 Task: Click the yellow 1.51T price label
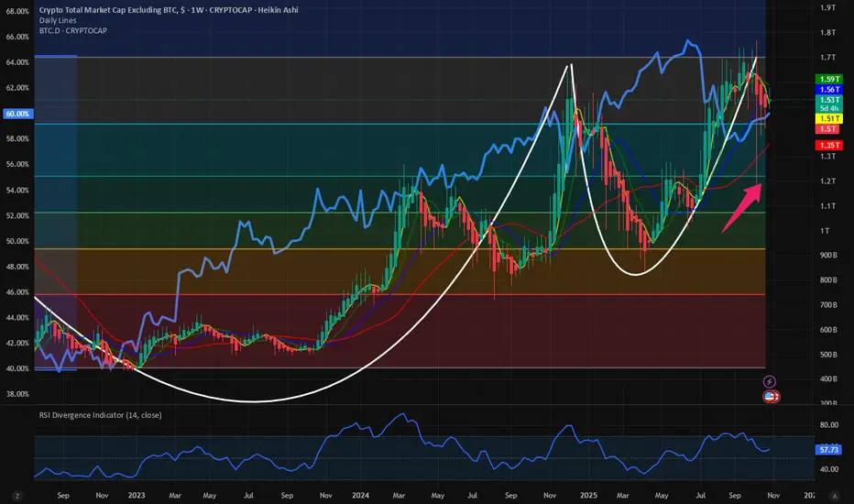pyautogui.click(x=829, y=119)
